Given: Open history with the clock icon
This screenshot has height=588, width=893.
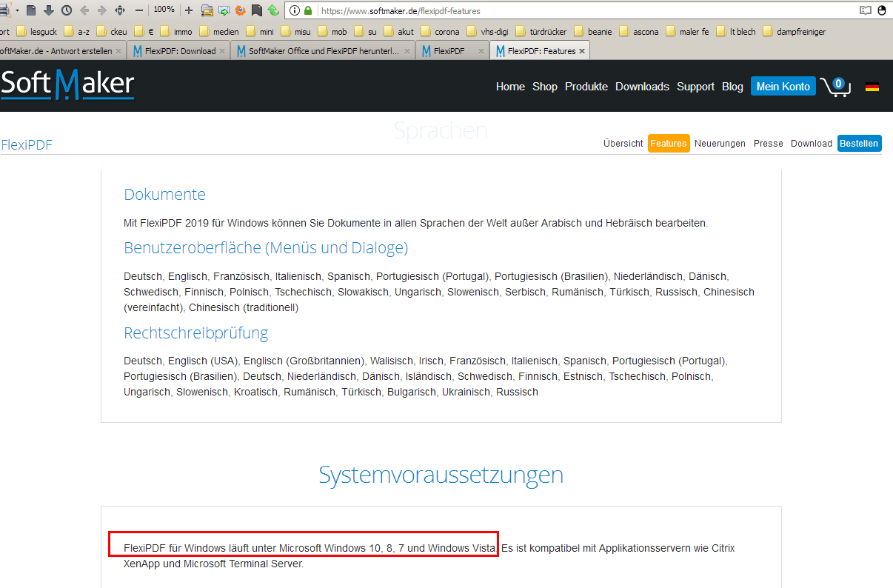Looking at the screenshot, I should 67,10.
